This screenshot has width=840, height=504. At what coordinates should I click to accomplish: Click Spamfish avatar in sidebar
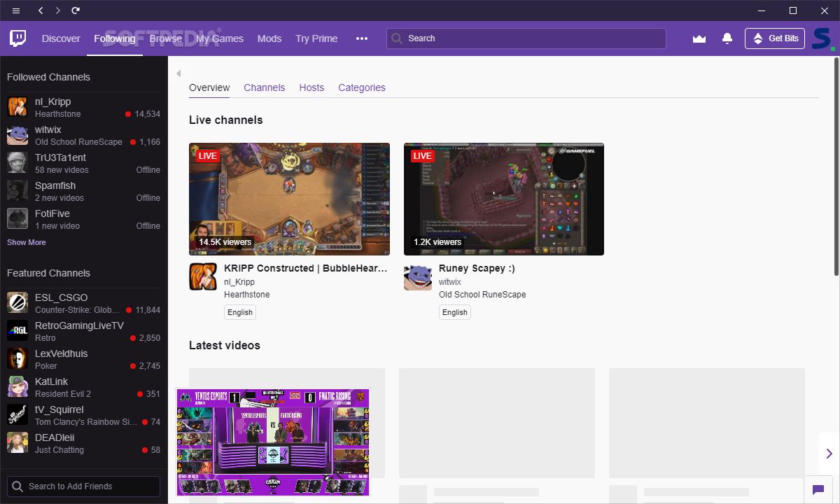pyautogui.click(x=17, y=191)
